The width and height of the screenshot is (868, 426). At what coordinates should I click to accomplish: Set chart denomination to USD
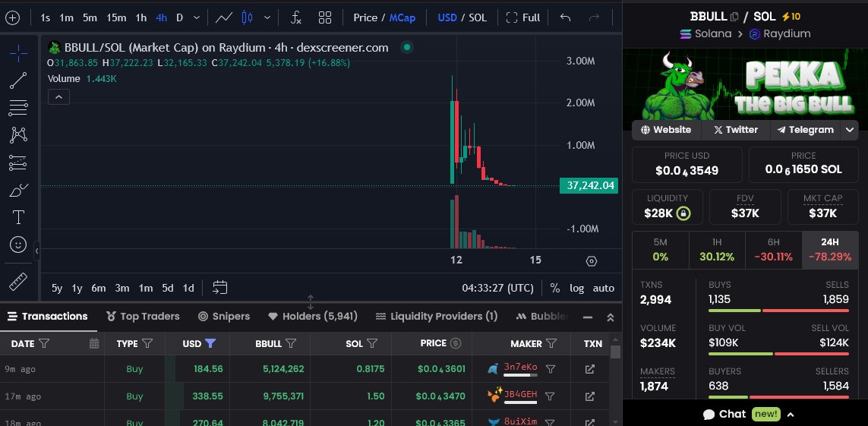pyautogui.click(x=447, y=17)
